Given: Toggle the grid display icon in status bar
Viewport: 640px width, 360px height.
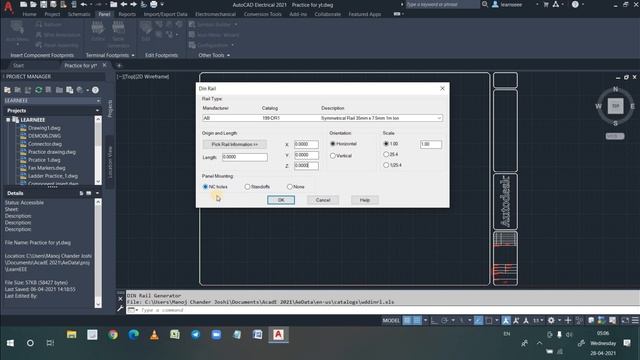Looking at the screenshot, I should pos(407,320).
